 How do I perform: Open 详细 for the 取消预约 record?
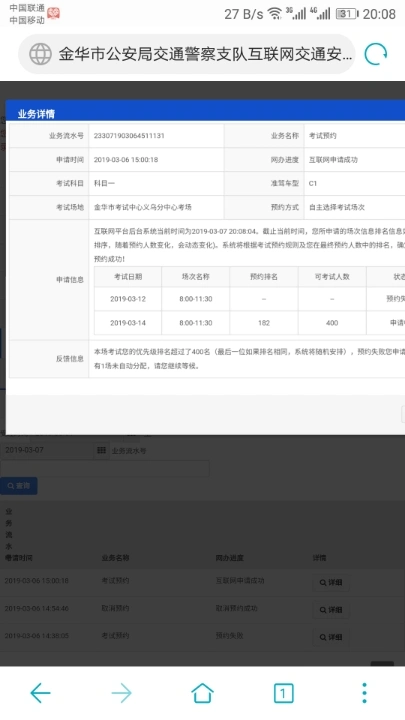[x=331, y=610]
